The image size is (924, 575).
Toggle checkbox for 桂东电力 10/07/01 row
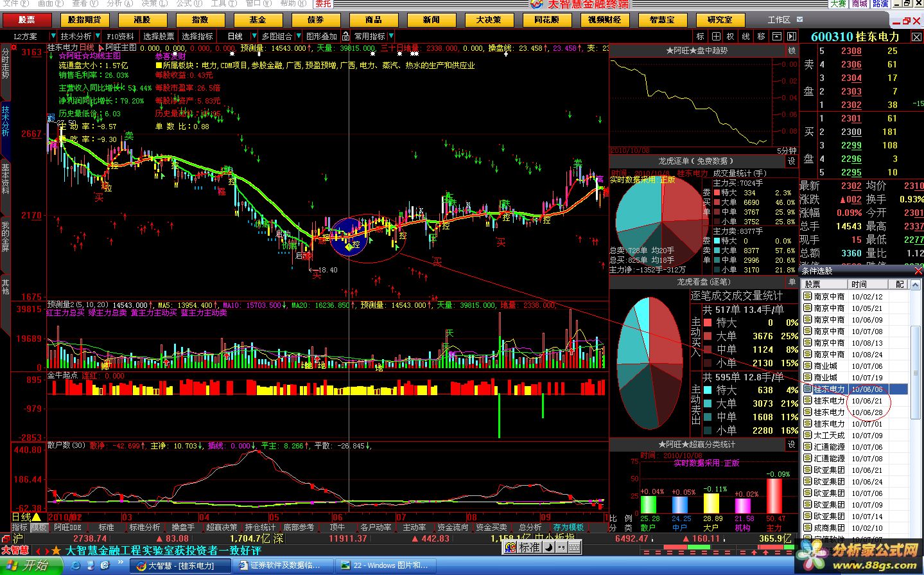(808, 423)
